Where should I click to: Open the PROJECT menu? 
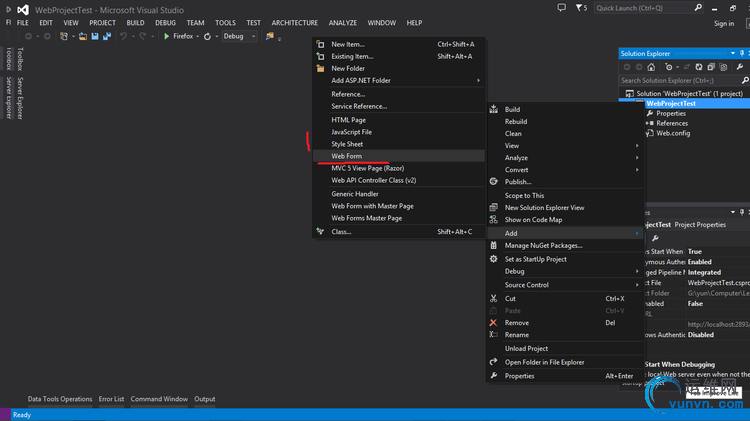click(102, 22)
